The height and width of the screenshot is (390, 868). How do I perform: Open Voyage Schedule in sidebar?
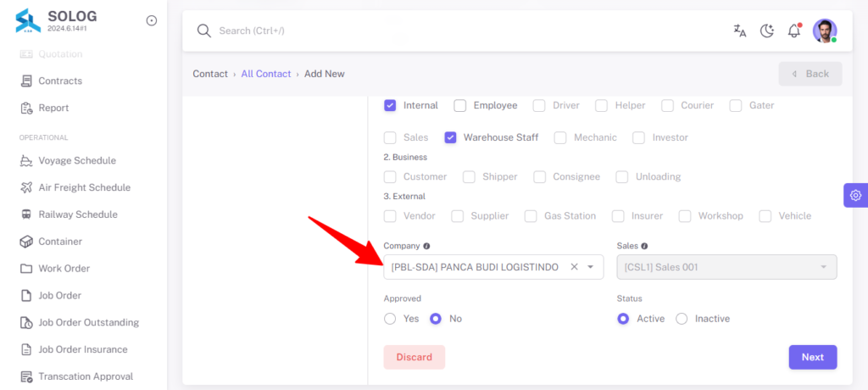[77, 160]
